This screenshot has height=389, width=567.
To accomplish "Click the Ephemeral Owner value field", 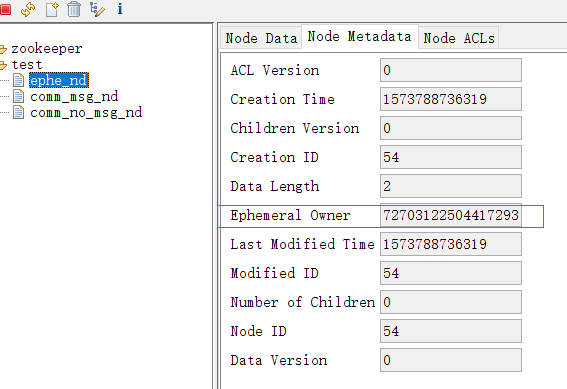I will click(x=451, y=215).
